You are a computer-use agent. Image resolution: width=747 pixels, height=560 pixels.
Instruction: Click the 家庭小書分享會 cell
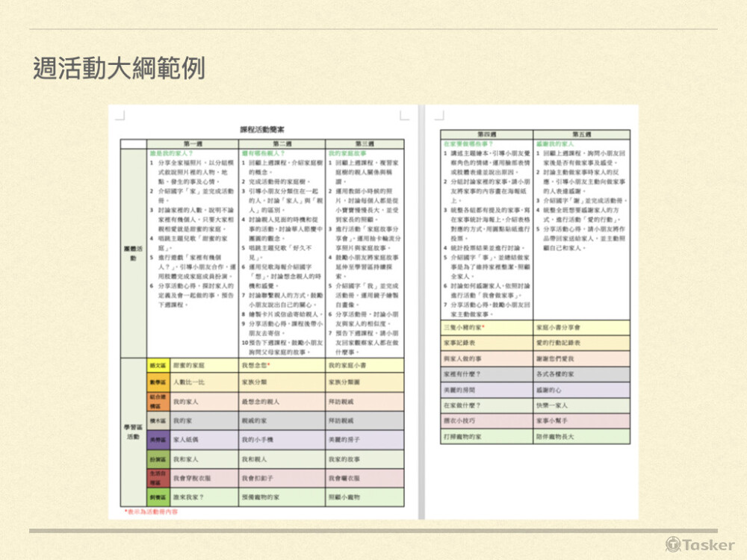tap(560, 326)
